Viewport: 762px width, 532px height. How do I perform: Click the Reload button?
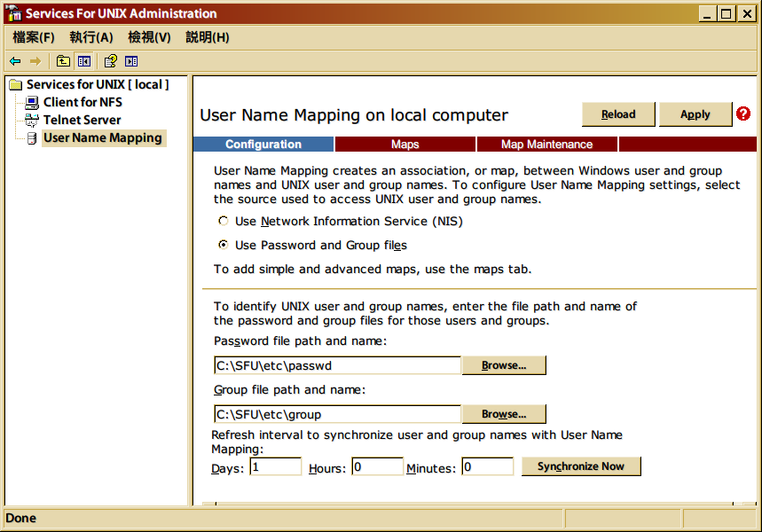pyautogui.click(x=618, y=113)
